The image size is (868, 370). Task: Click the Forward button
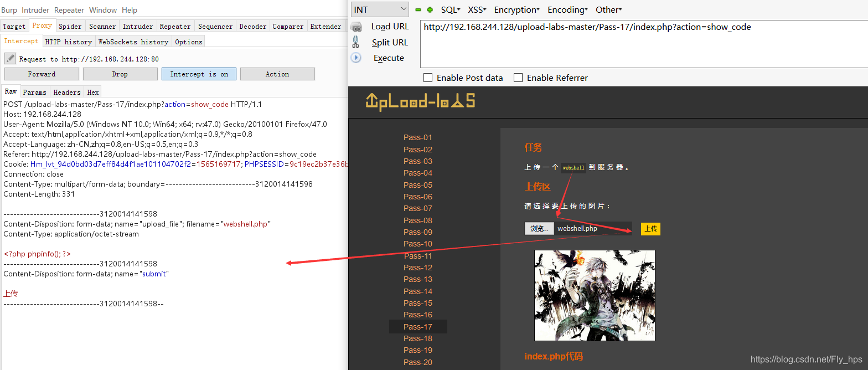tap(42, 74)
